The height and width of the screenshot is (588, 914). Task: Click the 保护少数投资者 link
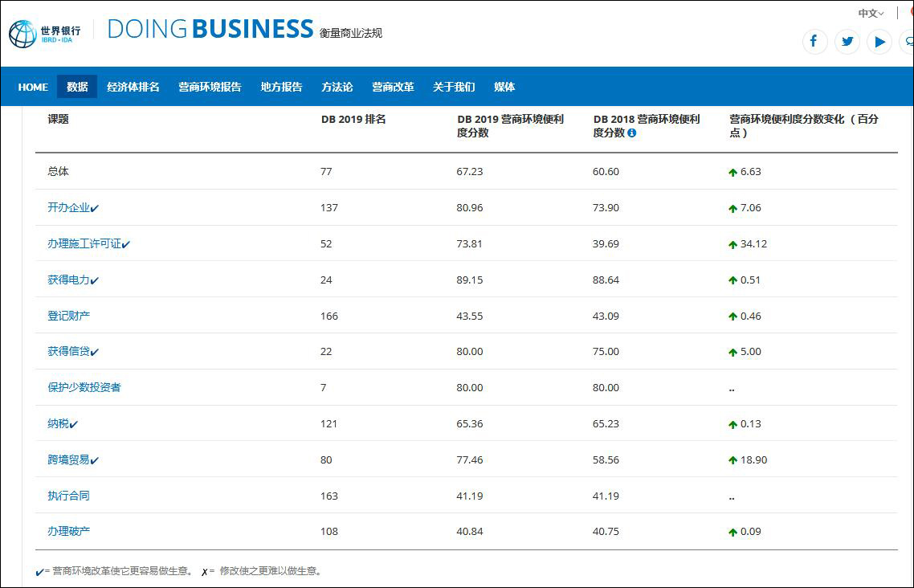(84, 387)
